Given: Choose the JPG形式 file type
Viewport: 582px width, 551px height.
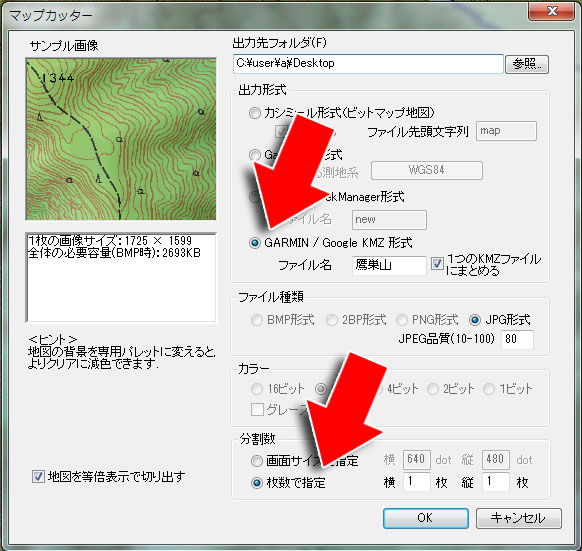Looking at the screenshot, I should [x=475, y=320].
